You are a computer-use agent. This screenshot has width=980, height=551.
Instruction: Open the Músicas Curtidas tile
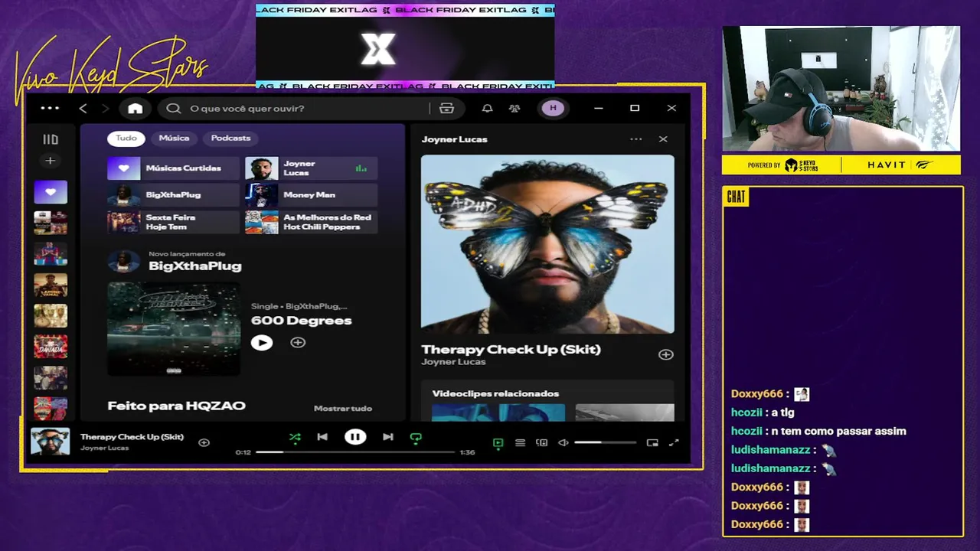pyautogui.click(x=173, y=168)
